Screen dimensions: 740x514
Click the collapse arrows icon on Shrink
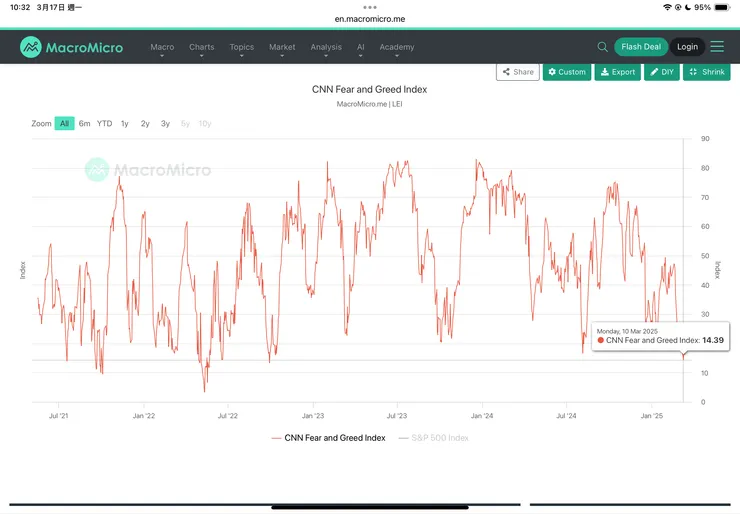[x=693, y=72]
